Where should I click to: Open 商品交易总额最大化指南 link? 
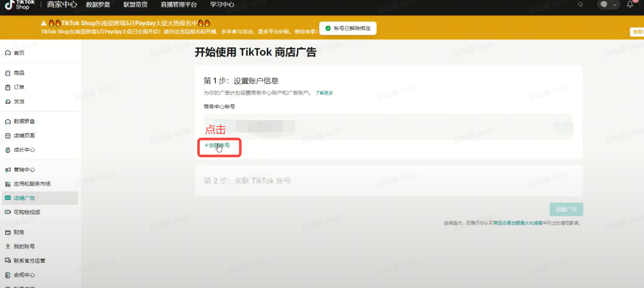(518, 223)
